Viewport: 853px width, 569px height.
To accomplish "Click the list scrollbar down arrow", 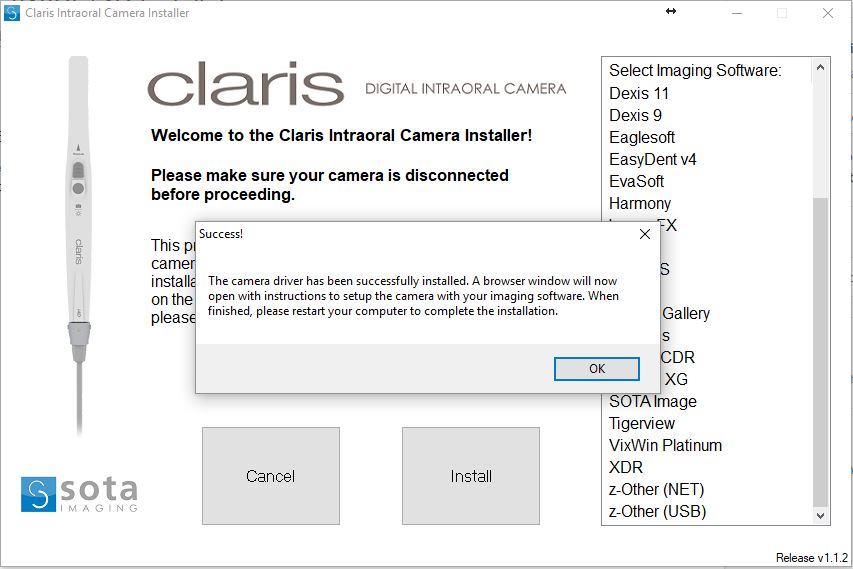I will (x=820, y=515).
